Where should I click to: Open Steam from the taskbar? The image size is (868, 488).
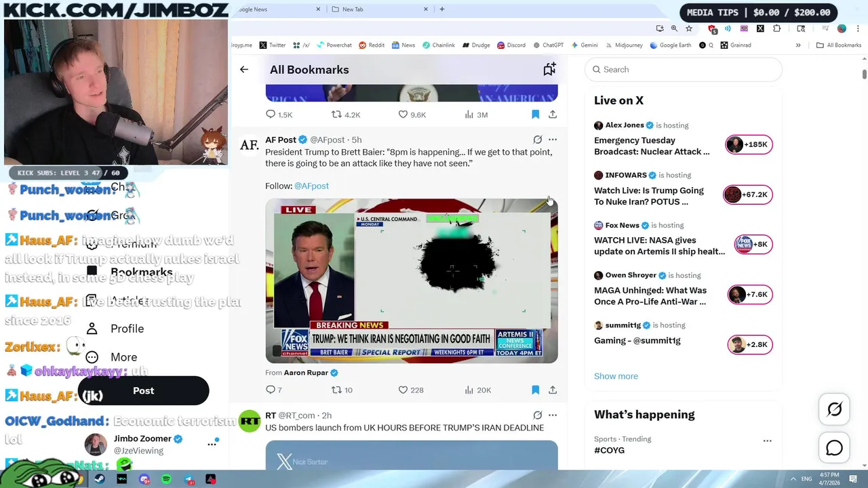point(100,479)
